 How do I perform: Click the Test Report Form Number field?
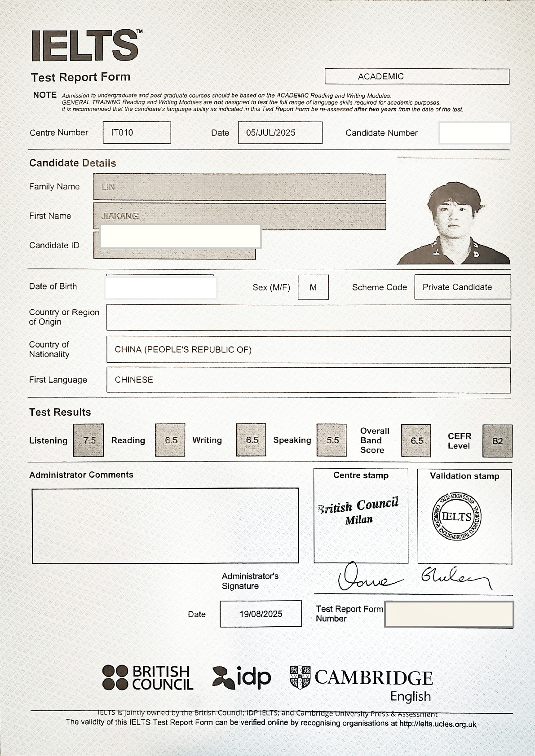point(449,614)
